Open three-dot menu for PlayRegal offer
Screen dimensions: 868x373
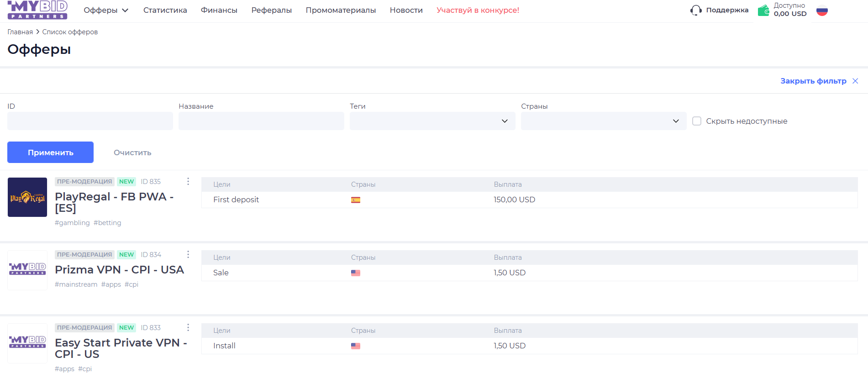point(188,181)
